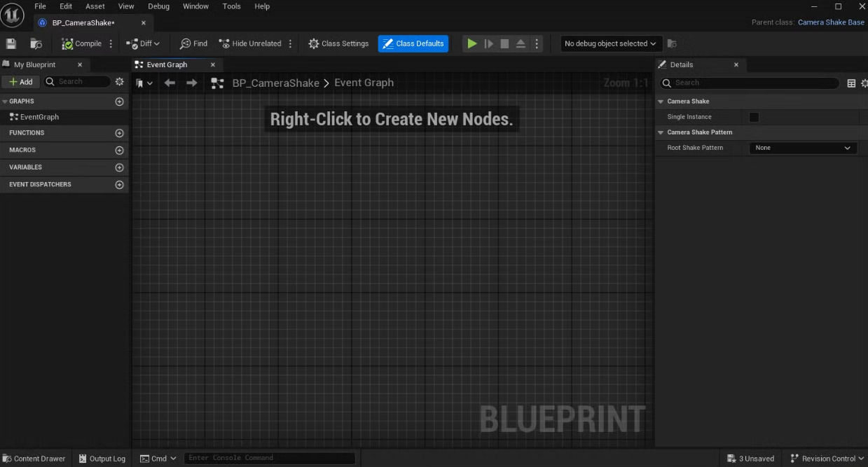868x467 pixels.
Task: Open the debug object selector dropdown
Action: [611, 43]
